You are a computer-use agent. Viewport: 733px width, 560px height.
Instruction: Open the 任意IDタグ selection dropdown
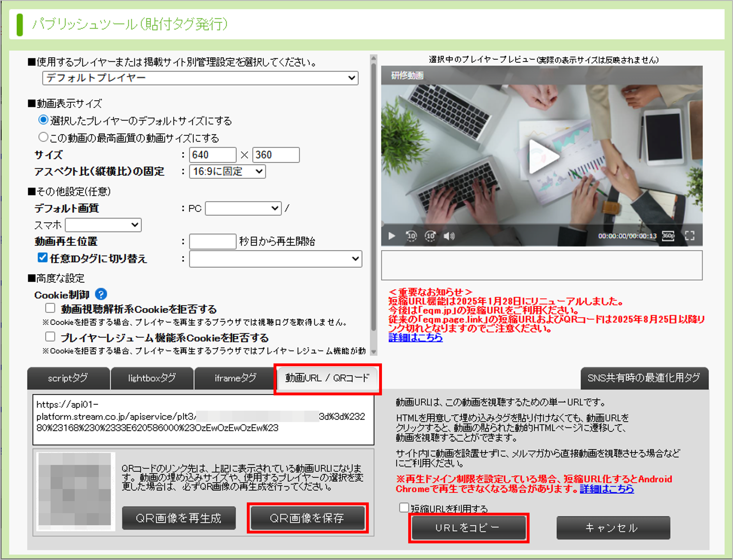[276, 259]
